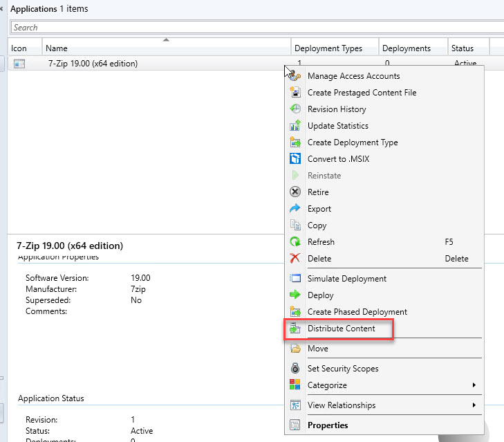Choose Deploy in the context menu
Viewport: 504px width, 442px height.
(320, 295)
